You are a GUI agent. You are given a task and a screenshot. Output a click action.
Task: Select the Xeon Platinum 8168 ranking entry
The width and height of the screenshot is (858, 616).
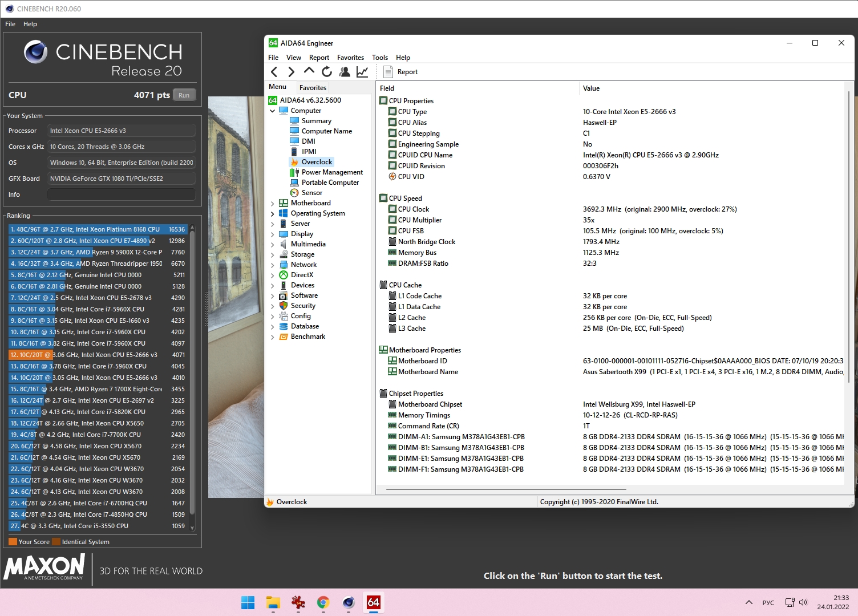98,229
